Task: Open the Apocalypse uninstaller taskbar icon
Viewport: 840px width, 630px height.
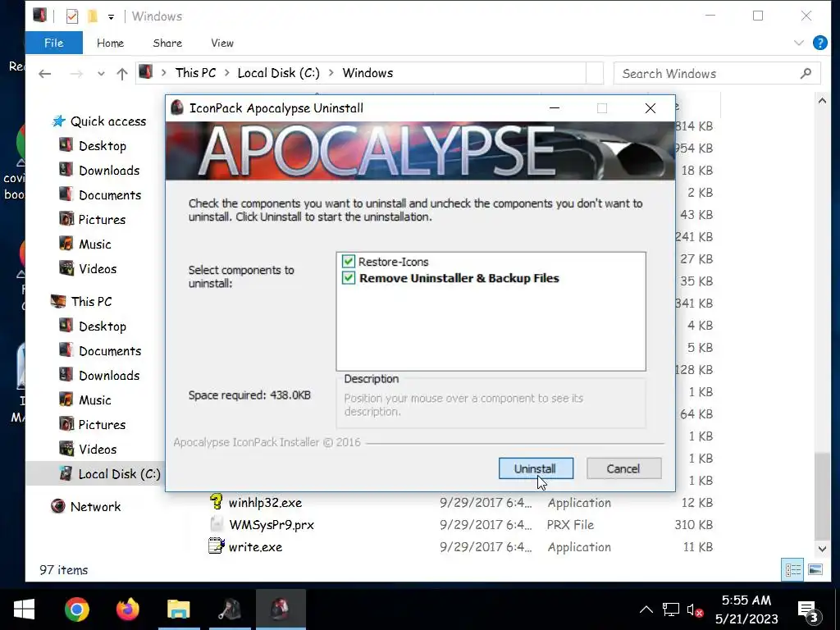Action: (281, 609)
